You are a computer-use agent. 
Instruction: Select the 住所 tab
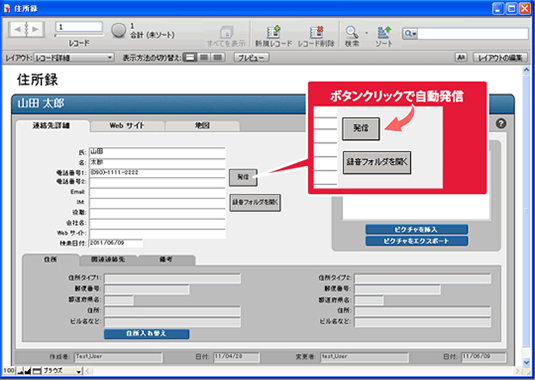50,260
